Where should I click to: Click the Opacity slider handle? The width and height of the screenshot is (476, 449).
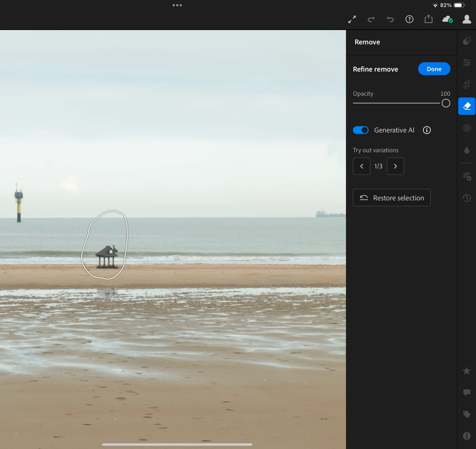[x=446, y=103]
